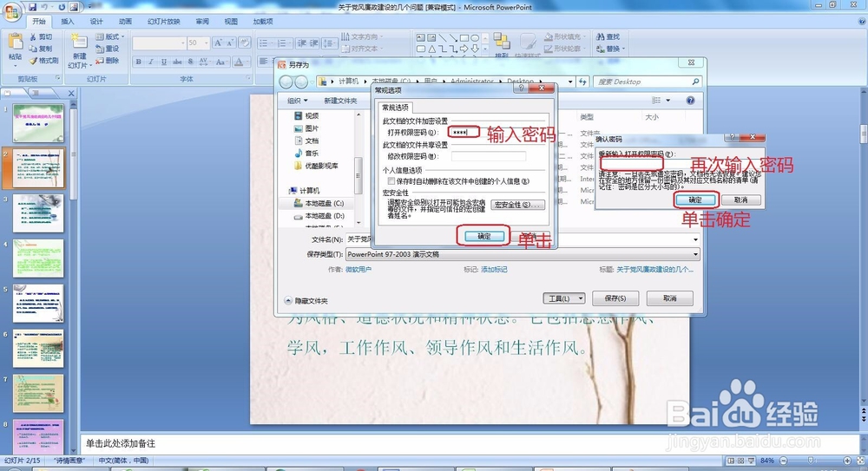Click the modify password (修改权限密码) field
Screen dimensions: 868x471
pos(488,157)
